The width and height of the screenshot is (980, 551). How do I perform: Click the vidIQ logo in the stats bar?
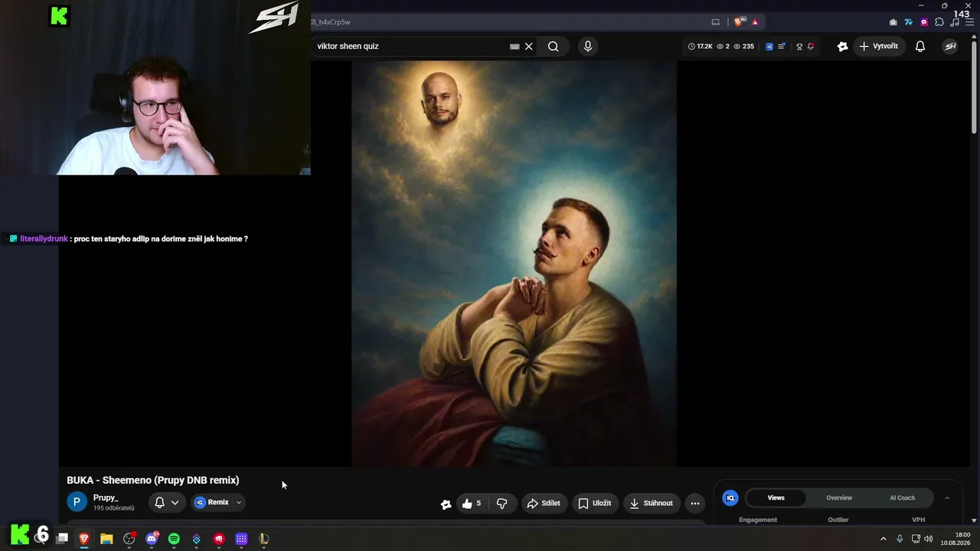pos(769,46)
